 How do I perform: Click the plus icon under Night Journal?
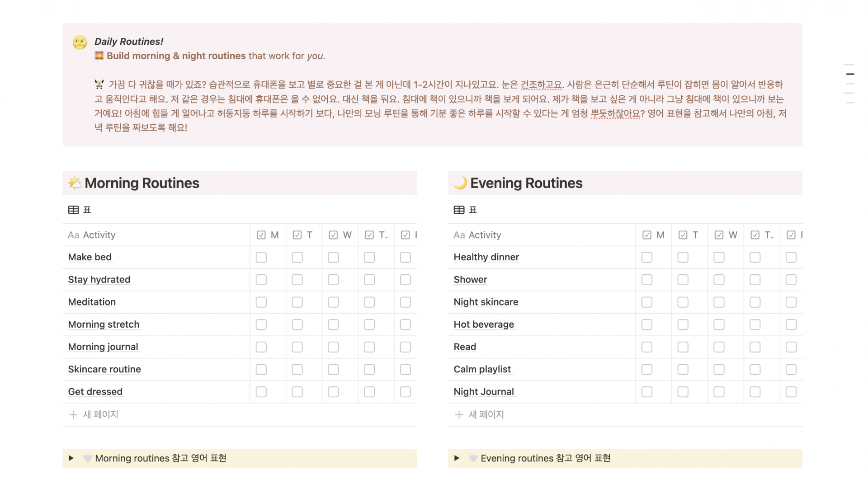[459, 414]
